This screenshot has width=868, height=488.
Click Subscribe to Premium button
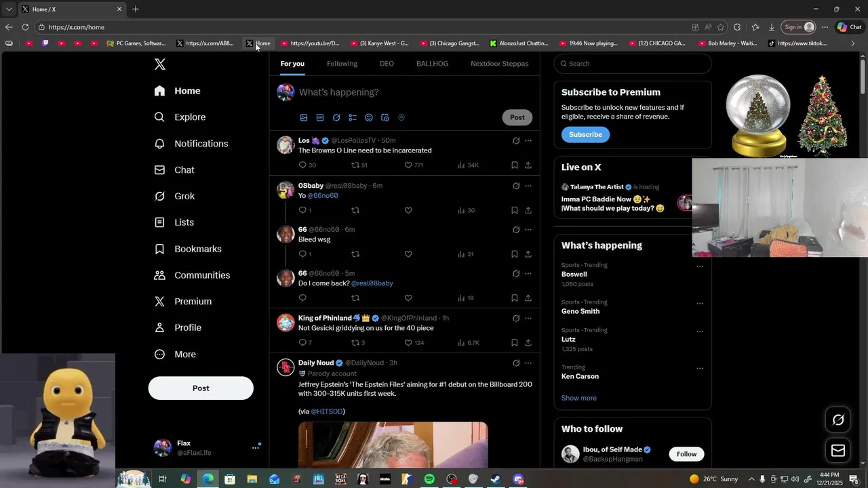click(x=585, y=135)
